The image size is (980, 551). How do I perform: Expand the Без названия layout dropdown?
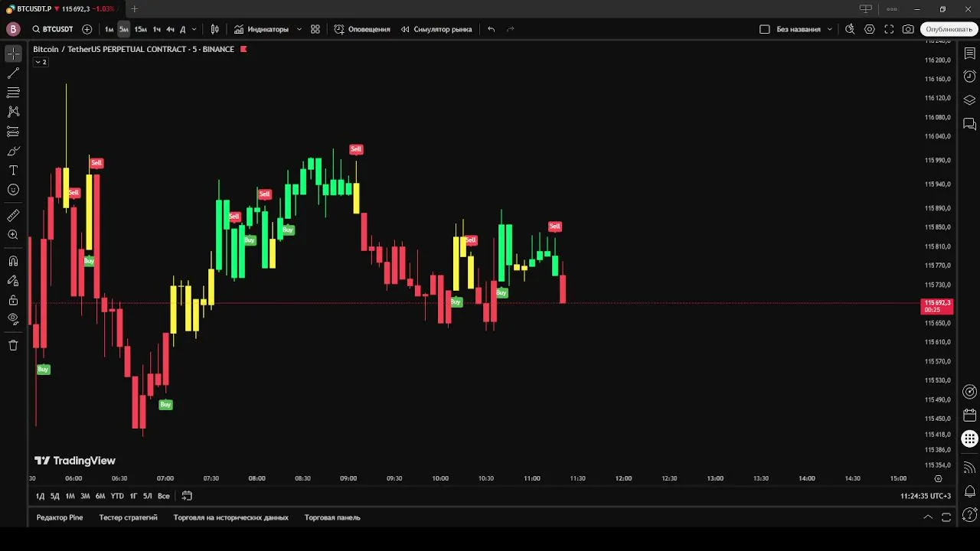coord(829,29)
